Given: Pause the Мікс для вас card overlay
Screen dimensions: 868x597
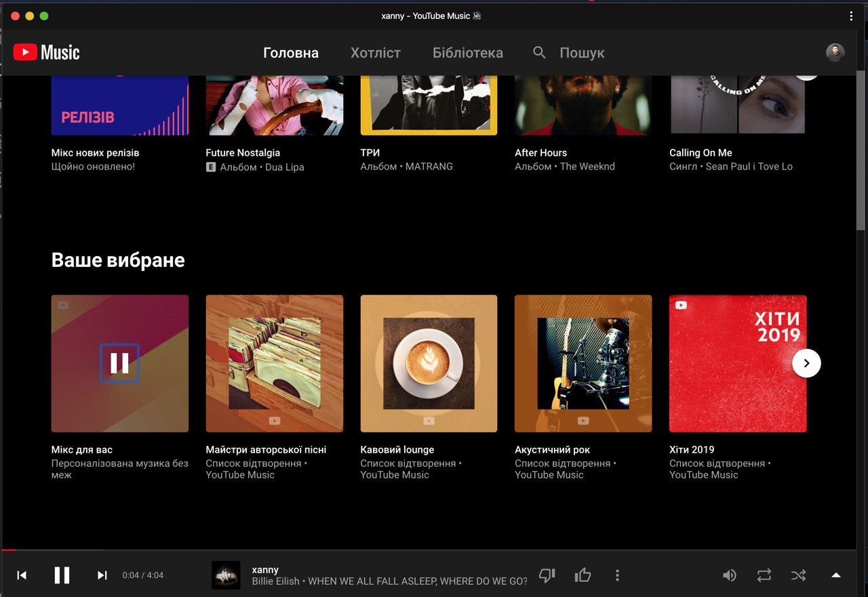Looking at the screenshot, I should coord(119,363).
